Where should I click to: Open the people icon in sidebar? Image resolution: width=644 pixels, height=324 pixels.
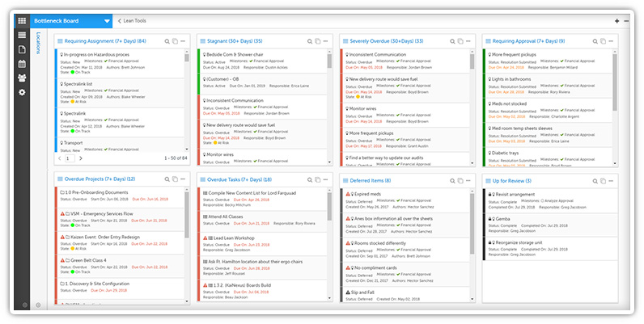click(x=22, y=78)
